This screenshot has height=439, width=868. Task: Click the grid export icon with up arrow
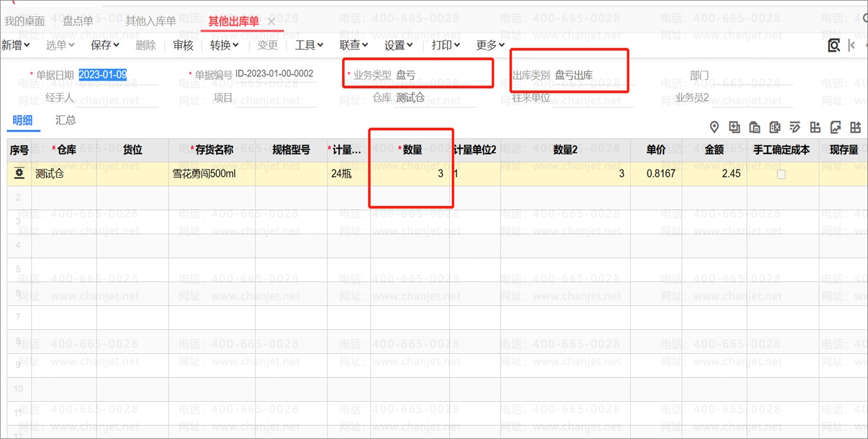[856, 127]
